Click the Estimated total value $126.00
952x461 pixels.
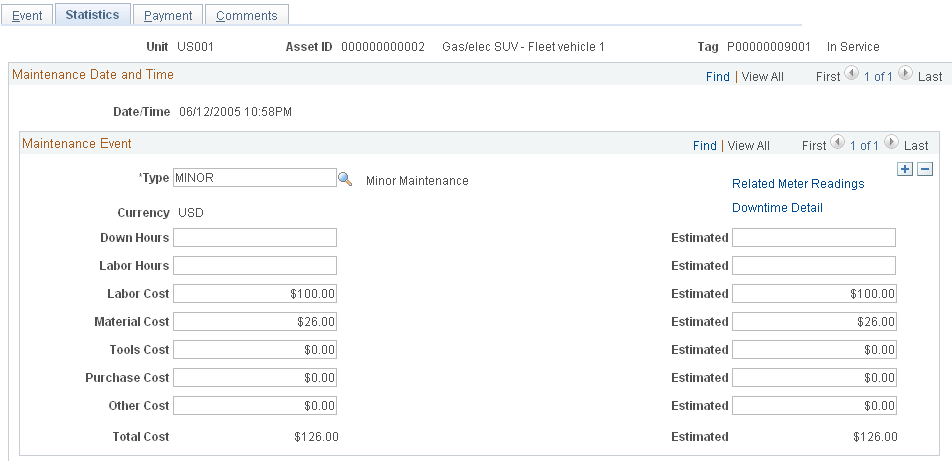[x=875, y=437]
